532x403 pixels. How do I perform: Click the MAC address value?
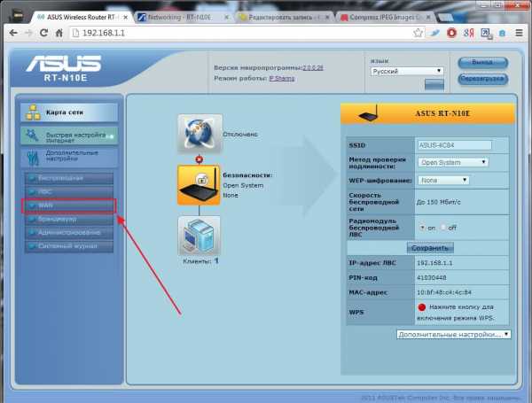click(x=444, y=292)
